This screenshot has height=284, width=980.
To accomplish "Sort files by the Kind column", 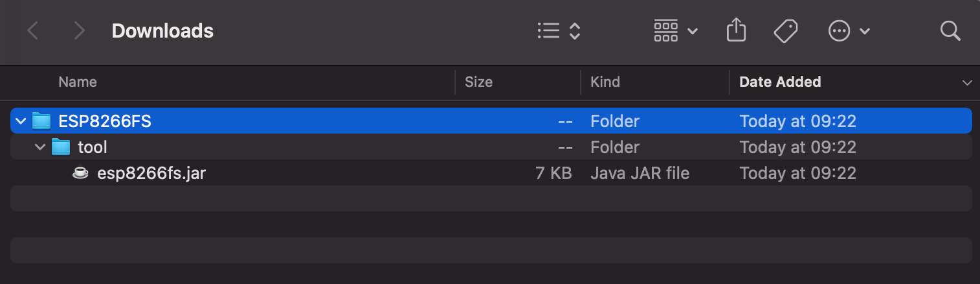I will click(605, 82).
